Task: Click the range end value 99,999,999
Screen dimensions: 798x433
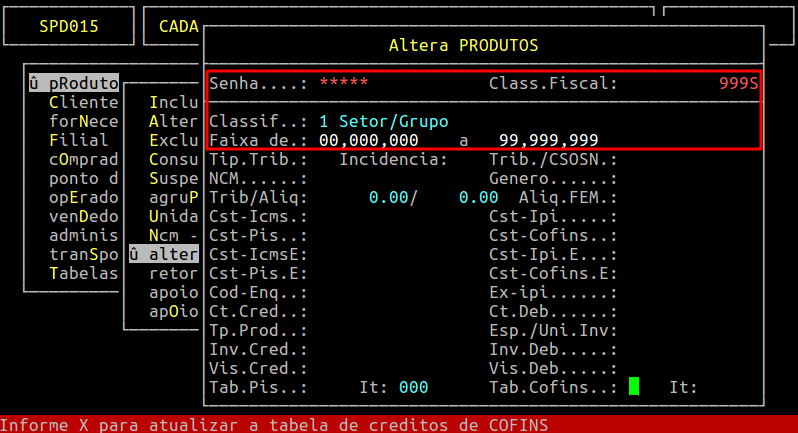Action: (548, 140)
